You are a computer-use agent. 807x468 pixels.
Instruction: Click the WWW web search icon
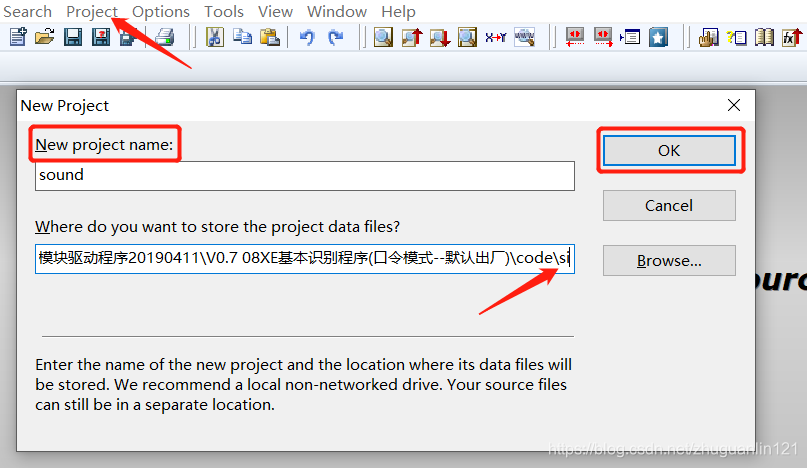click(x=524, y=37)
